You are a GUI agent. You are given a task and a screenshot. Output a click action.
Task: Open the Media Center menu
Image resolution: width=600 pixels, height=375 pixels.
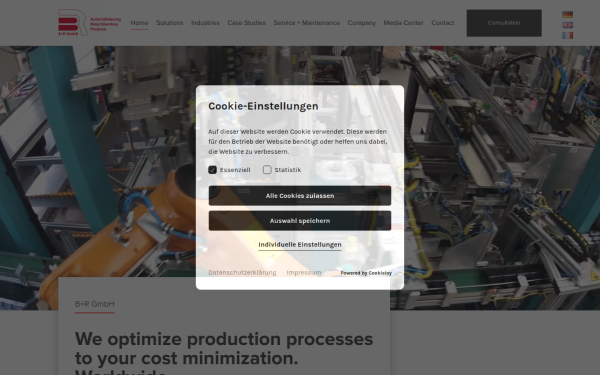coord(403,23)
